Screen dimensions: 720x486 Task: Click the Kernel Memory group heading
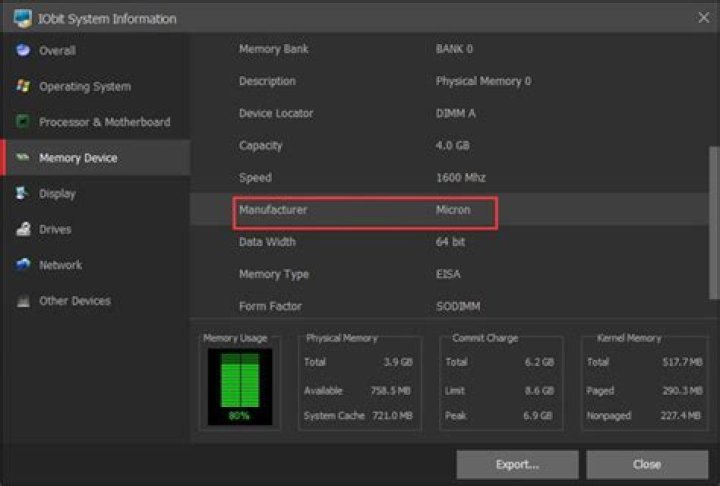(629, 338)
